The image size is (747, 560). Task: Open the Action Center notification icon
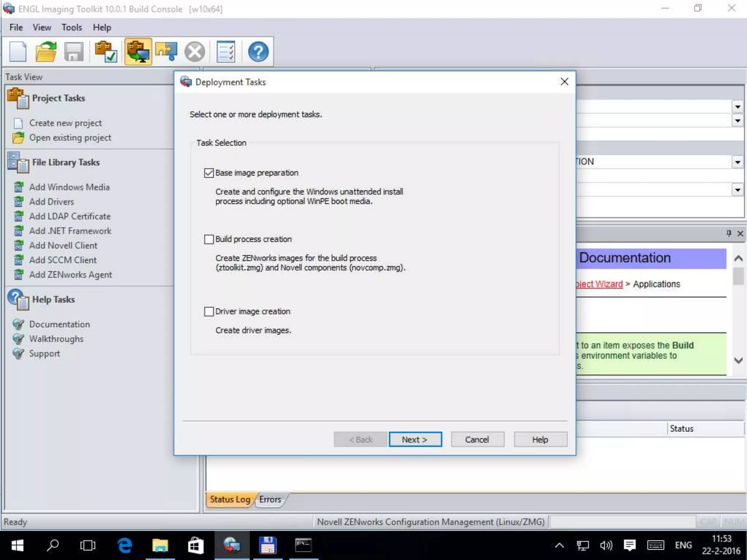[630, 545]
